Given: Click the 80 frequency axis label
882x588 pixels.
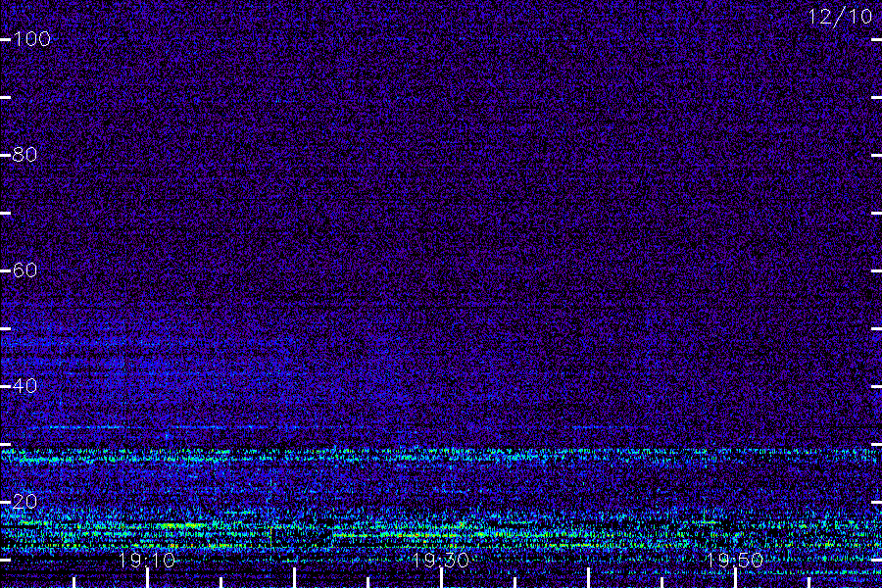Looking at the screenshot, I should [x=24, y=155].
